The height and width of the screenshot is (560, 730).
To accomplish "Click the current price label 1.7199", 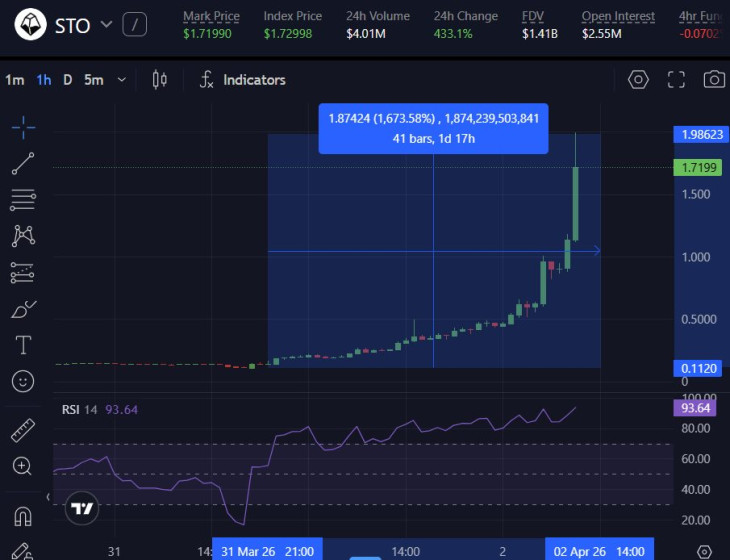I will [x=698, y=168].
